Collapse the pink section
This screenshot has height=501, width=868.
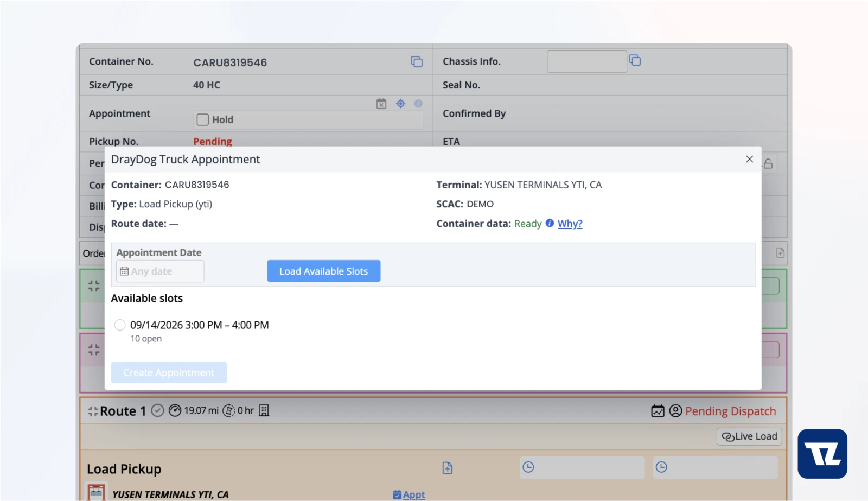click(x=94, y=350)
